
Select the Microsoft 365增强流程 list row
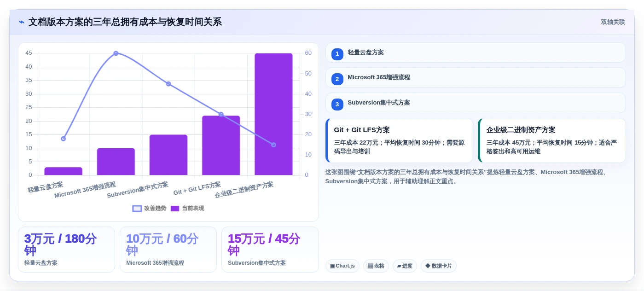476,78
